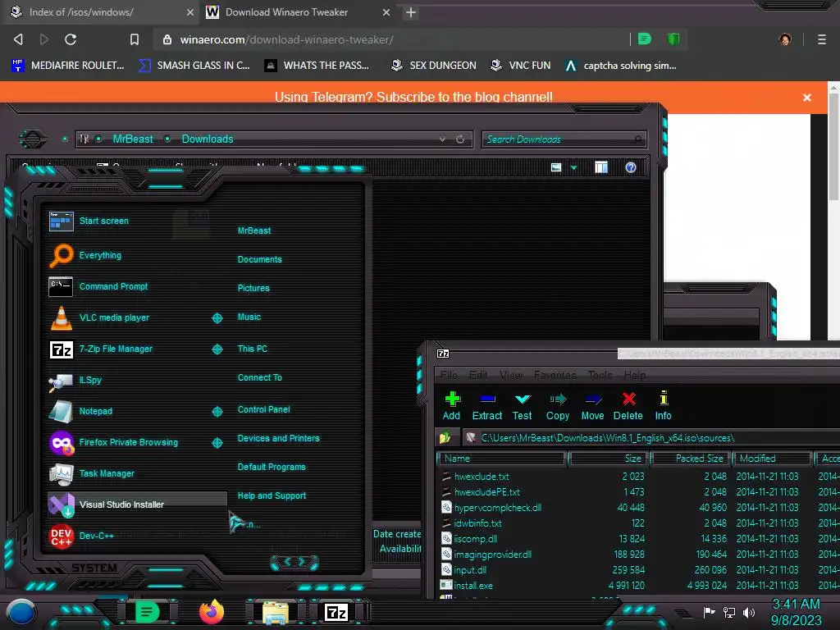
Task: Open Task Manager from start menu
Action: [91, 473]
